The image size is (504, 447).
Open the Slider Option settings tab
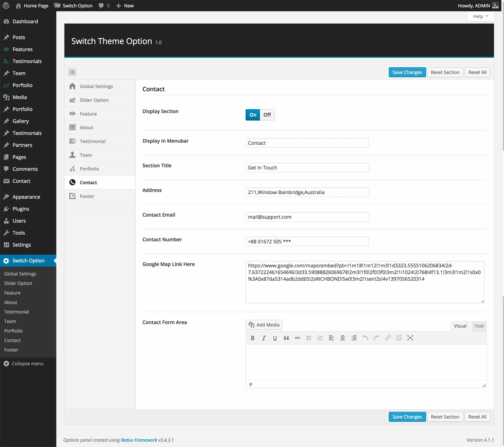tap(94, 100)
